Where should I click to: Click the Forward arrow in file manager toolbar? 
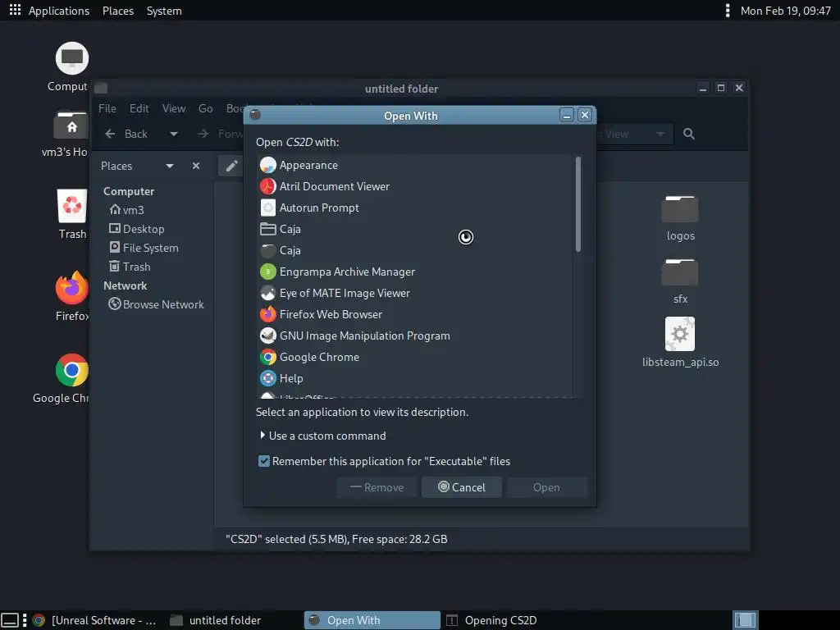pyautogui.click(x=203, y=134)
